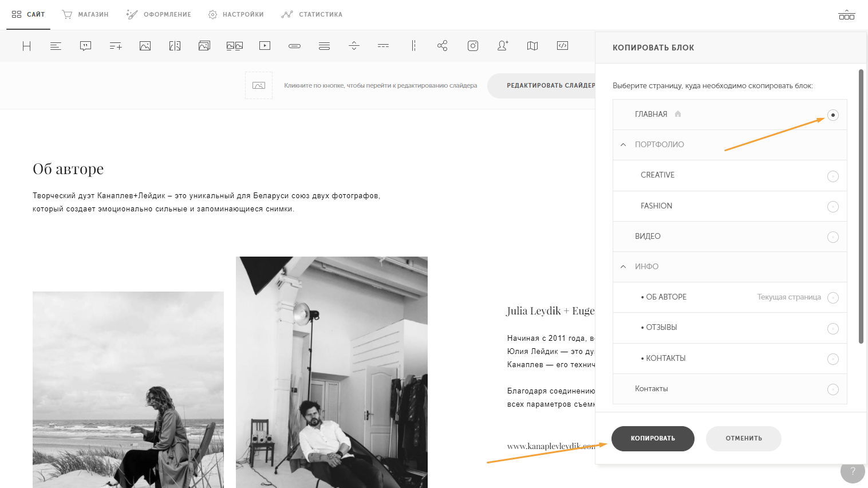The height and width of the screenshot is (488, 868).
Task: Click 'Julia Leydik + Euge' subheading
Action: coord(551,311)
